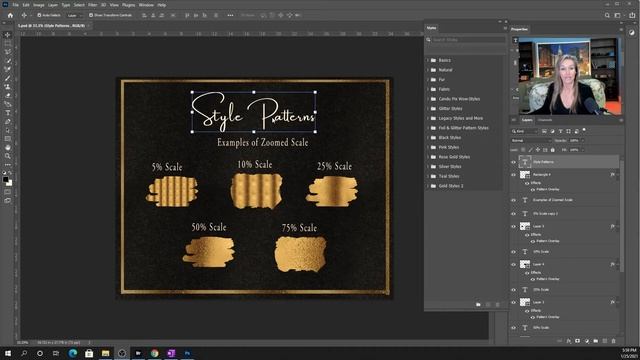Open the Windows Start button
This screenshot has width=640, height=360.
pyautogui.click(x=8, y=353)
